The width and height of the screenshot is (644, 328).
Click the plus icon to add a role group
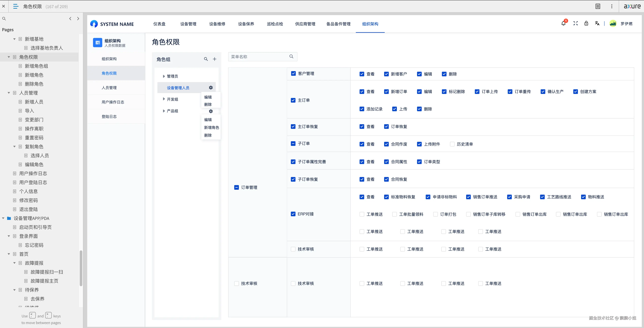[214, 59]
